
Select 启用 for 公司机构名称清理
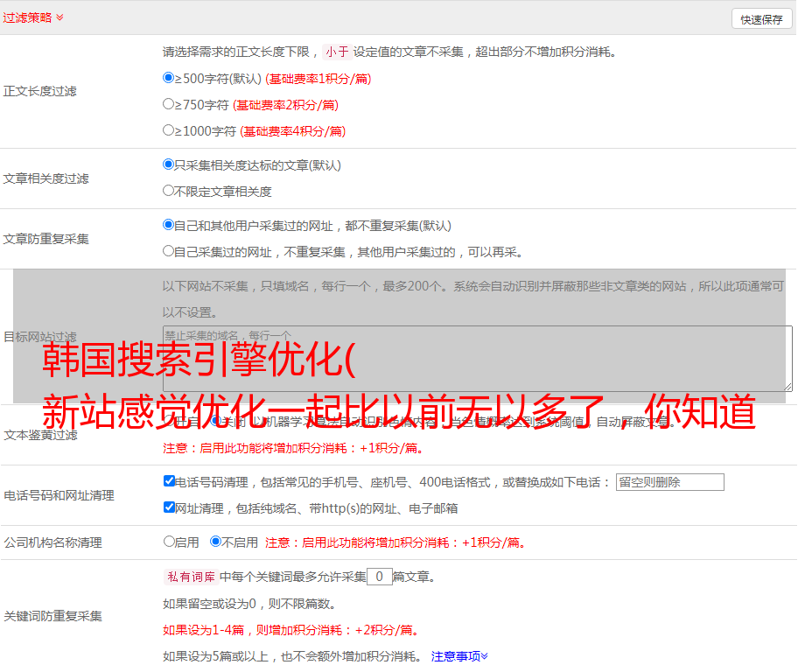pos(169,542)
